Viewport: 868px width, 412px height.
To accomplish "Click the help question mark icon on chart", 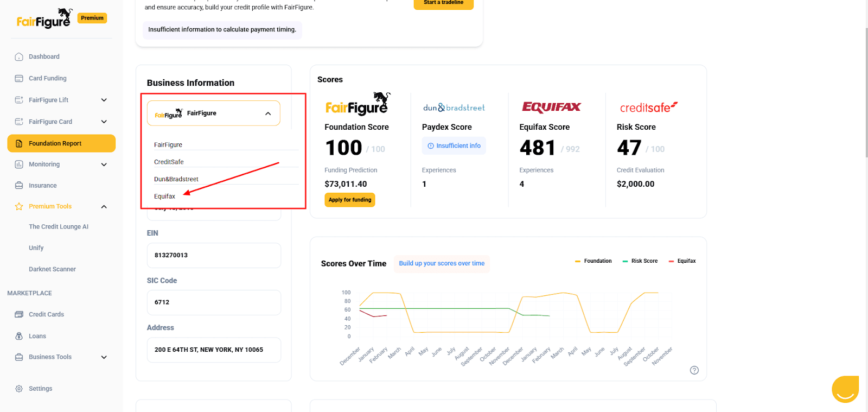I will pyautogui.click(x=694, y=370).
